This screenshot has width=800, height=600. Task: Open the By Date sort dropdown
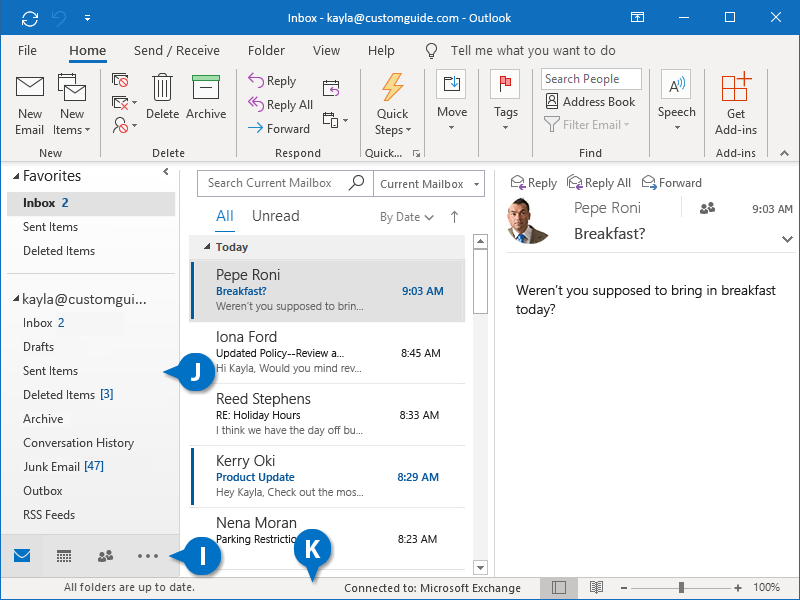pyautogui.click(x=406, y=217)
